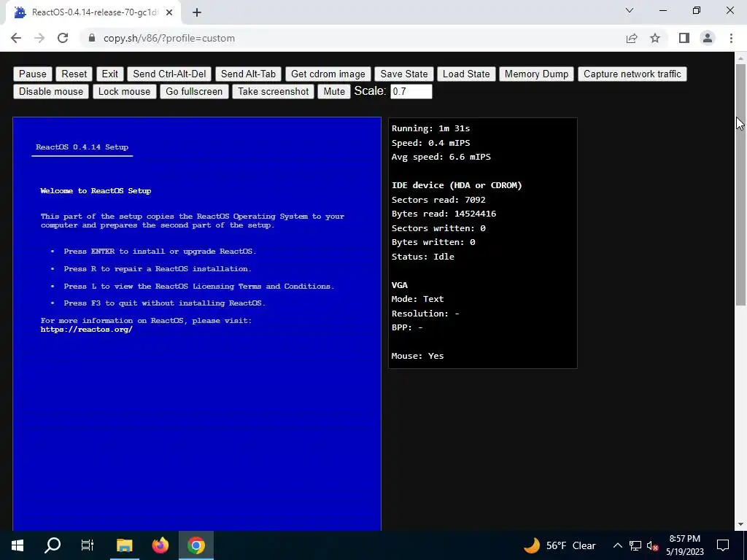Screen dimensions: 747x560
Task: Click Go fullscreen
Action: [194, 91]
